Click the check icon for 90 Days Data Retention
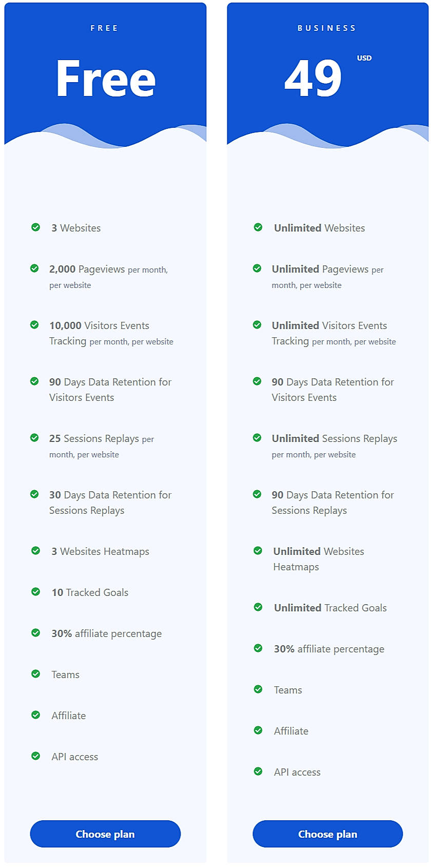Screen dimensions: 432x868 pos(35,380)
